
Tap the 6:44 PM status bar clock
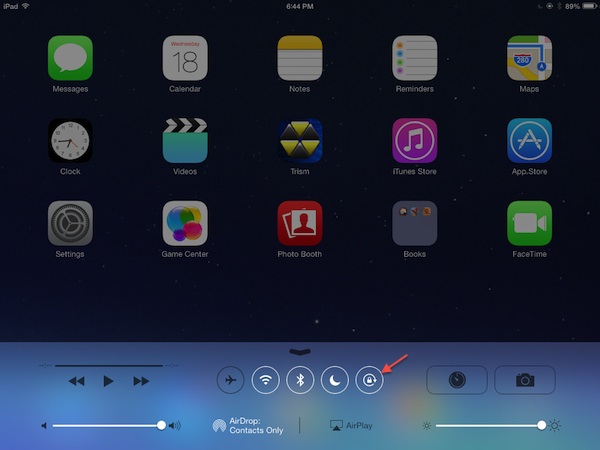tap(300, 6)
